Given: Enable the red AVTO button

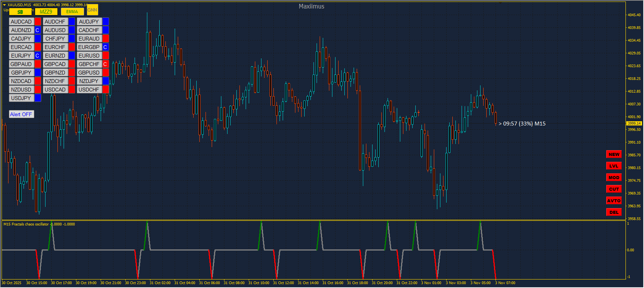Looking at the screenshot, I should pos(614,201).
